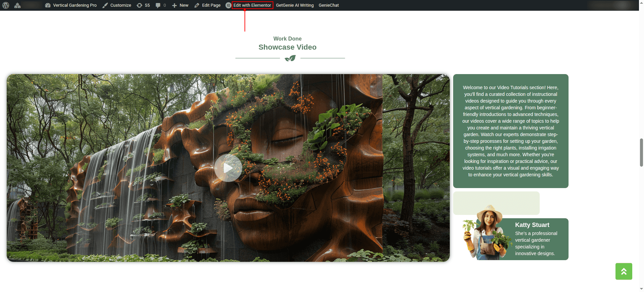This screenshot has width=644, height=292.
Task: Open the New content menu
Action: point(180,5)
